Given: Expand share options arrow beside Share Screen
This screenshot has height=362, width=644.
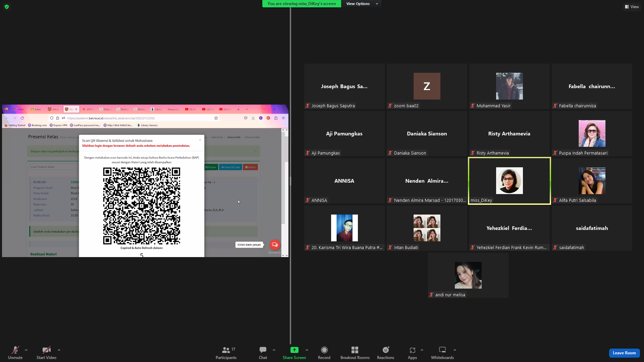Looking at the screenshot, I should click(307, 350).
